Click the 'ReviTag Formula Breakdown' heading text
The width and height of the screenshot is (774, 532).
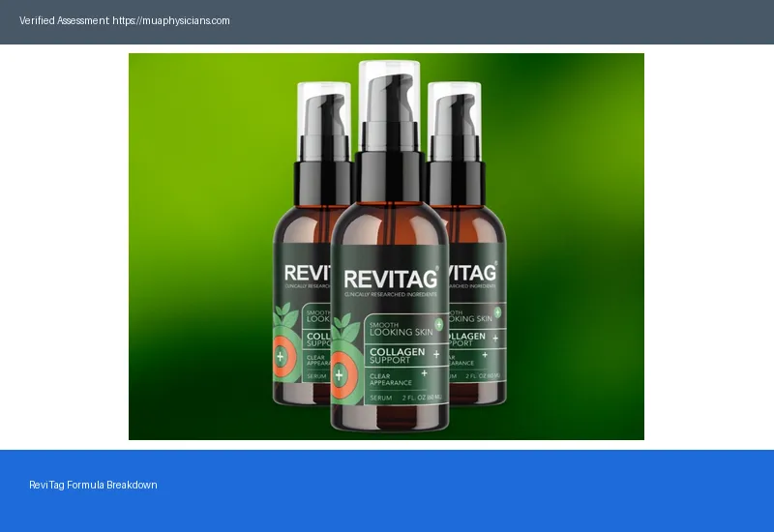click(93, 485)
